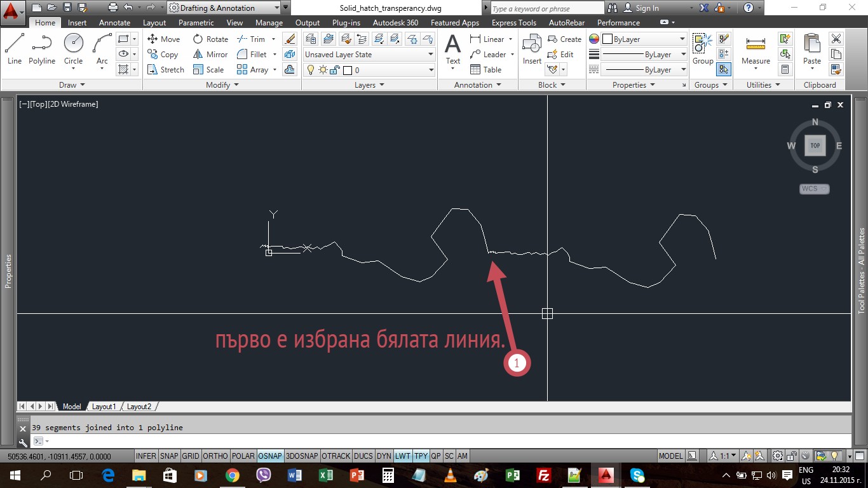Open the Measure utility

756,50
